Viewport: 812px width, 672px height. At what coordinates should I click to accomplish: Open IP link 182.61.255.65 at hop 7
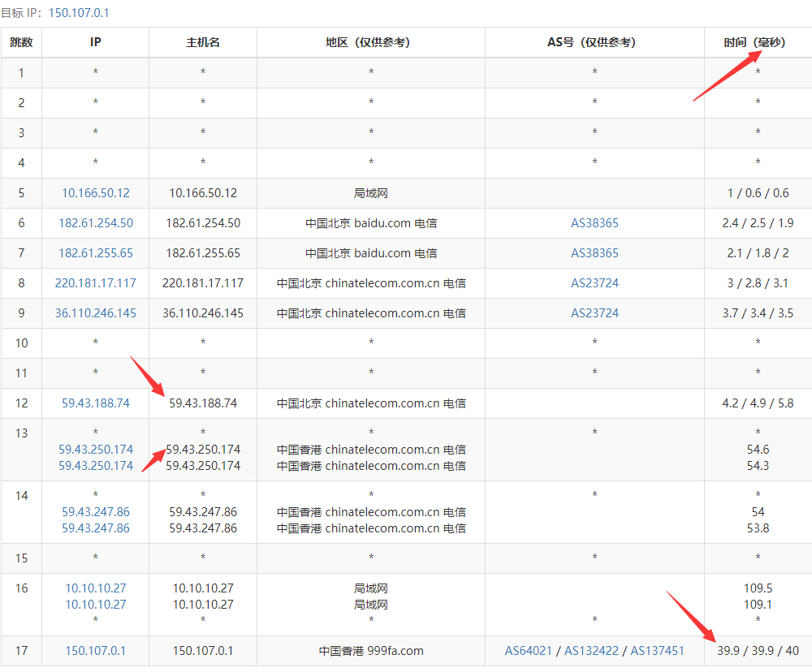coord(96,253)
